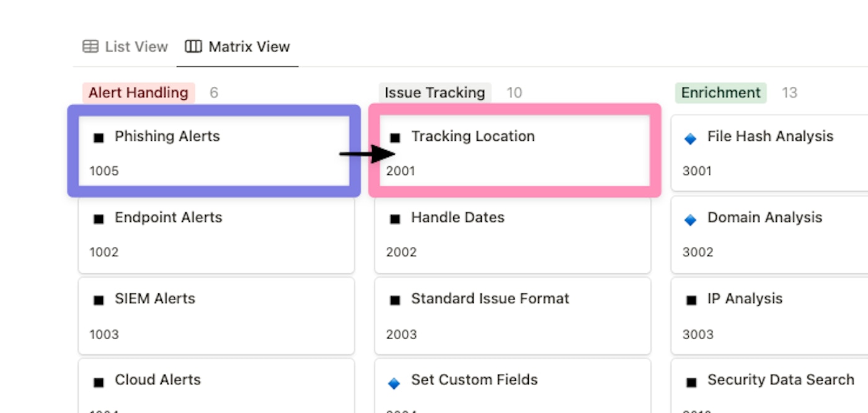Viewport: 868px width, 413px height.
Task: Click the black square beside Handle Dates
Action: click(395, 219)
